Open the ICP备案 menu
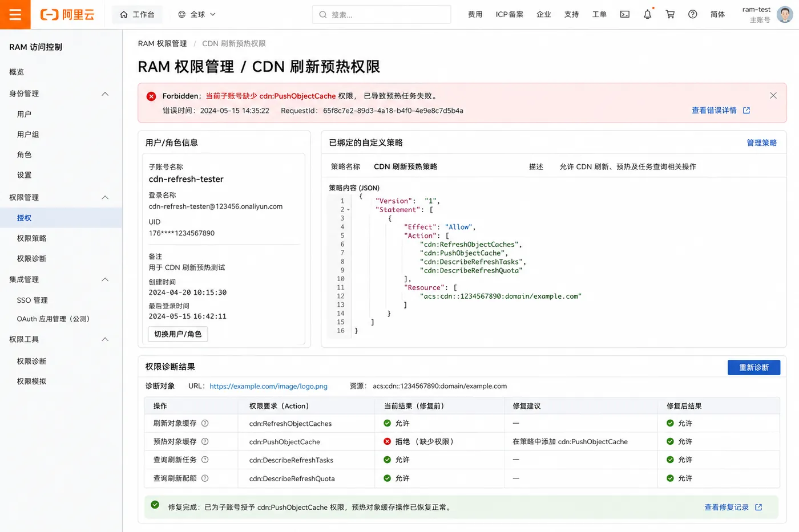 pyautogui.click(x=509, y=14)
